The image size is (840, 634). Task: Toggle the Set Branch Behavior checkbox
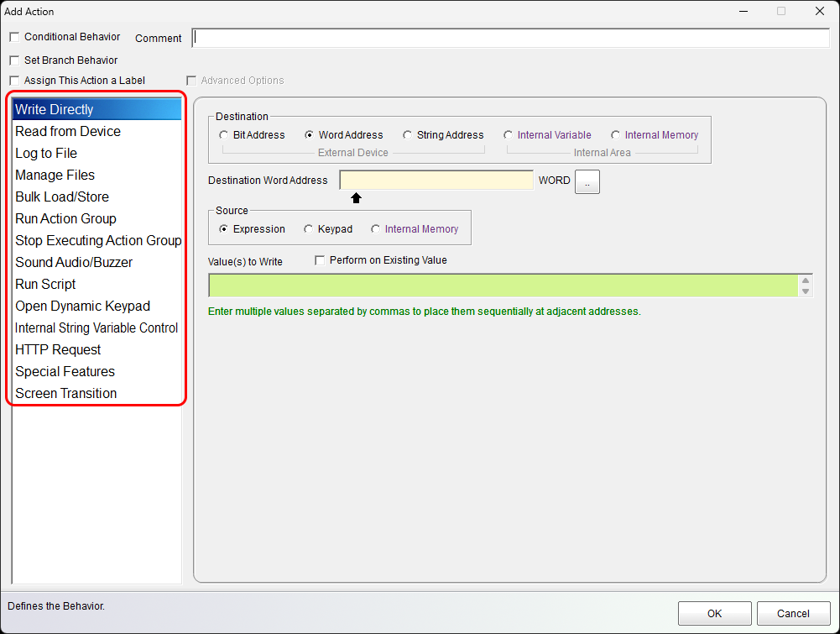[13, 60]
